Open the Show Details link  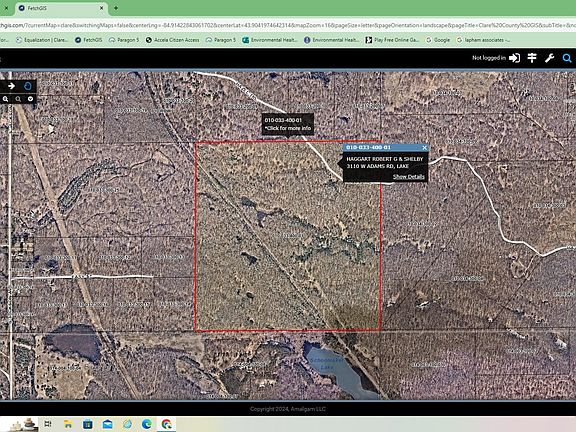(x=408, y=177)
